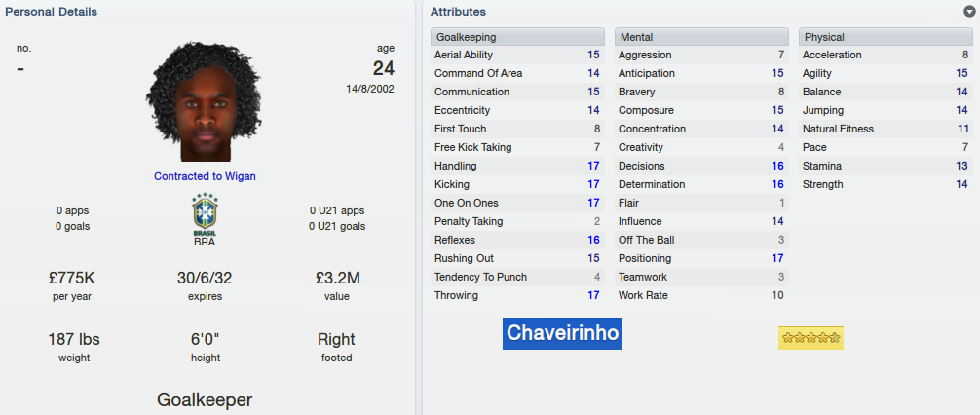The width and height of the screenshot is (980, 415).
Task: Click the Physical column header
Action: [886, 37]
